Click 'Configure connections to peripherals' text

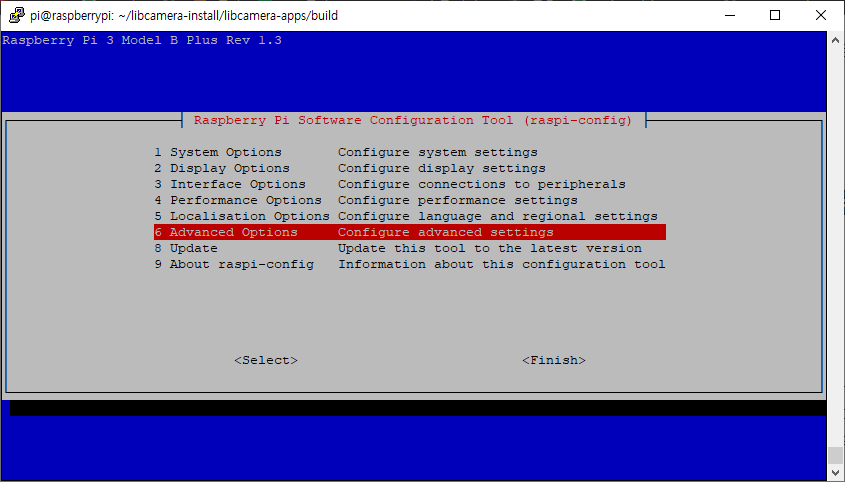pos(482,184)
